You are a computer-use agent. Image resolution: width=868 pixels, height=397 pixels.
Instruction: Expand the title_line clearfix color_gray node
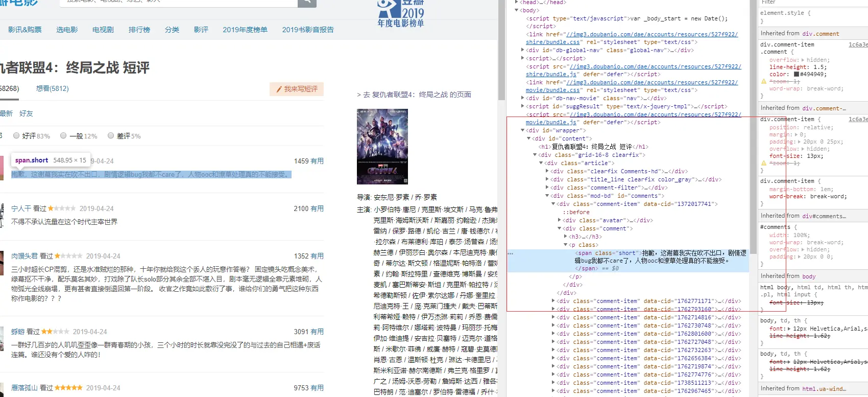pos(547,179)
